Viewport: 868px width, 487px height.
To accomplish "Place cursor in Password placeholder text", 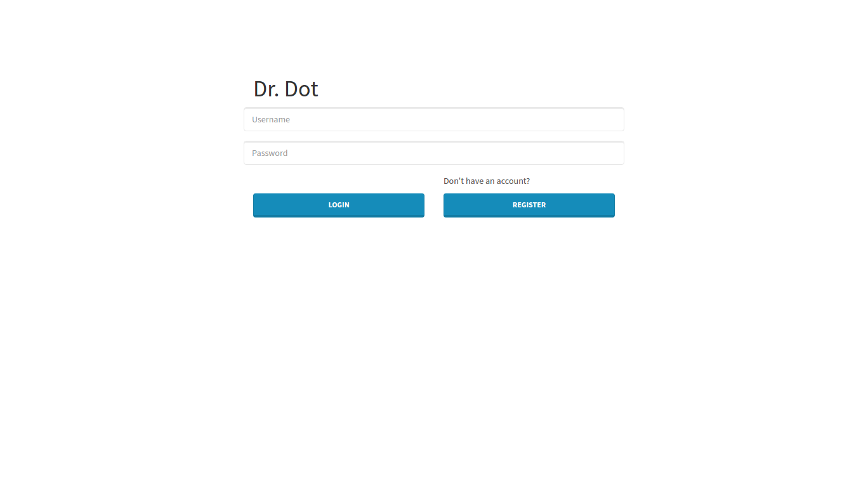I will pyautogui.click(x=270, y=153).
